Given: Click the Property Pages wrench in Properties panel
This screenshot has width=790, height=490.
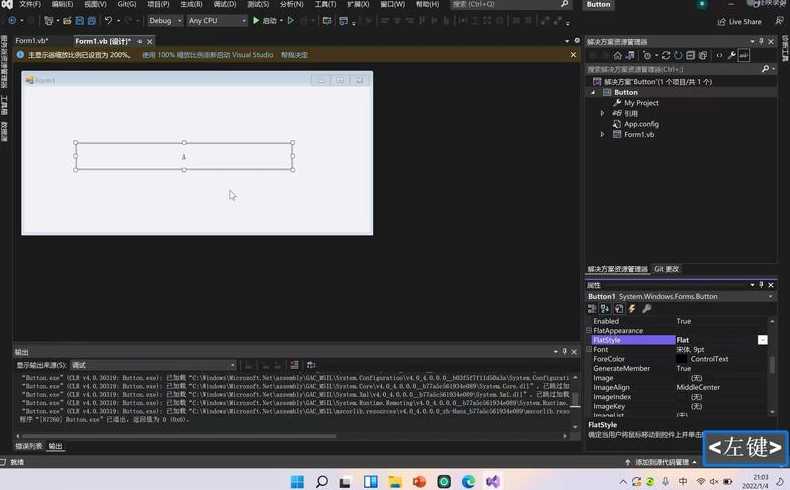Looking at the screenshot, I should pyautogui.click(x=646, y=308).
